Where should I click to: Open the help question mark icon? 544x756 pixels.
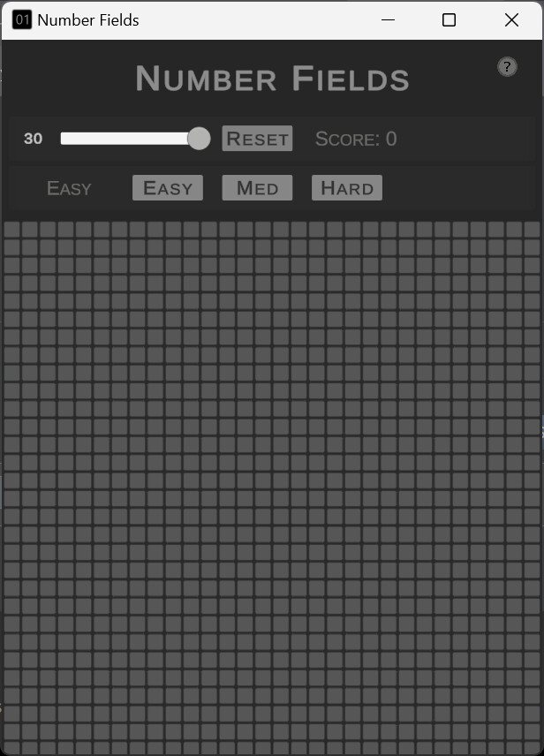[x=507, y=66]
